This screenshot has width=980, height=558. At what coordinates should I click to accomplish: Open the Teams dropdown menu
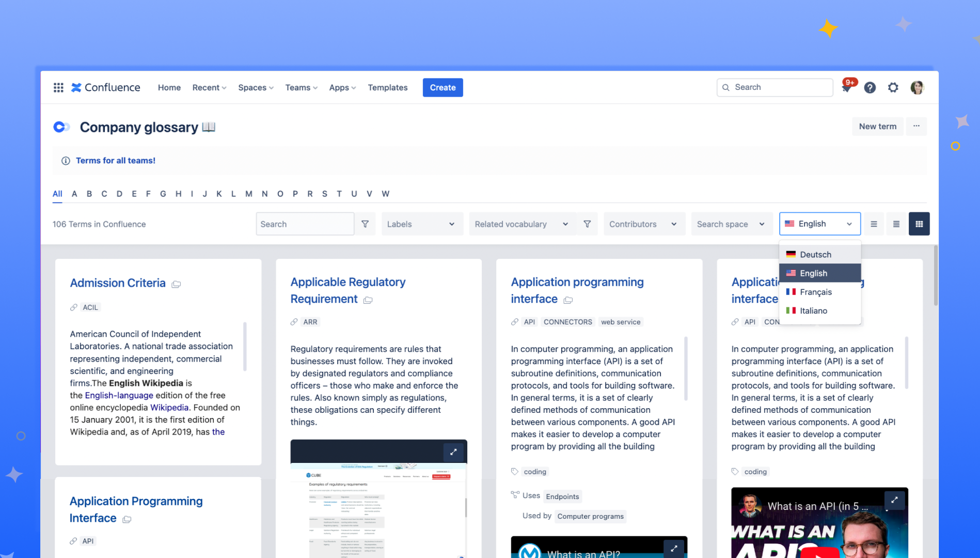pos(301,87)
